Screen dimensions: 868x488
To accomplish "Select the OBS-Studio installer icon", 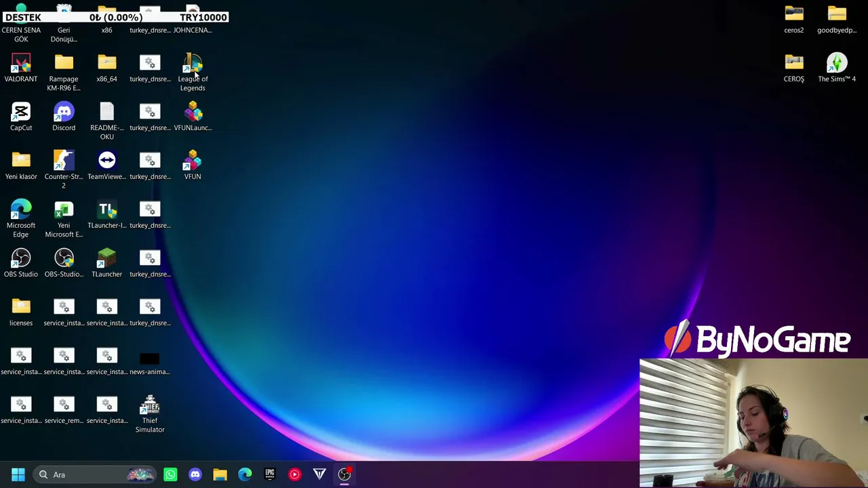I will (x=64, y=264).
